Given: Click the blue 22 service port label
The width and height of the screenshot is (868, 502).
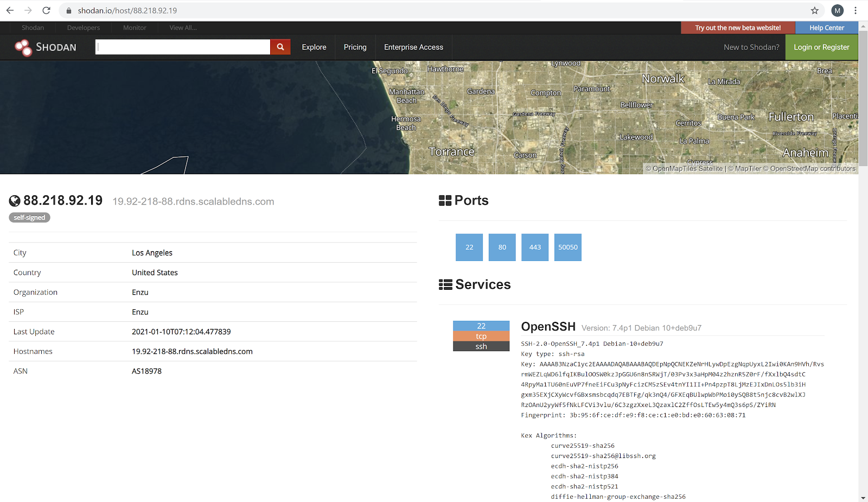Looking at the screenshot, I should click(x=481, y=326).
